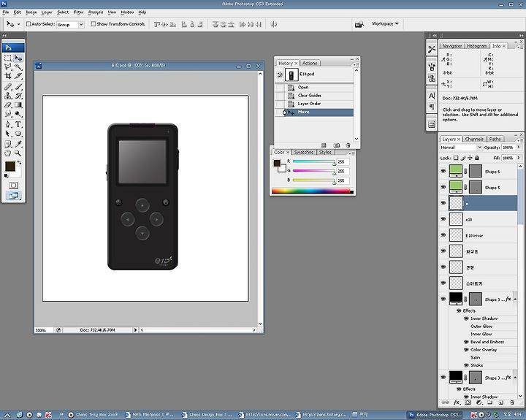Viewport: 526px width, 420px height.
Task: Open Auto-Select Group dropdown
Action: [81, 25]
